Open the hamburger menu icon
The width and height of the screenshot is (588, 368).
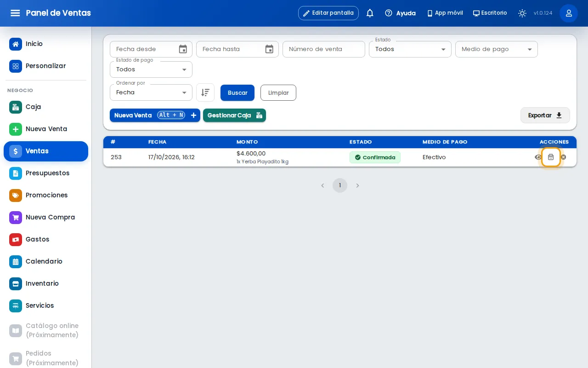15,13
